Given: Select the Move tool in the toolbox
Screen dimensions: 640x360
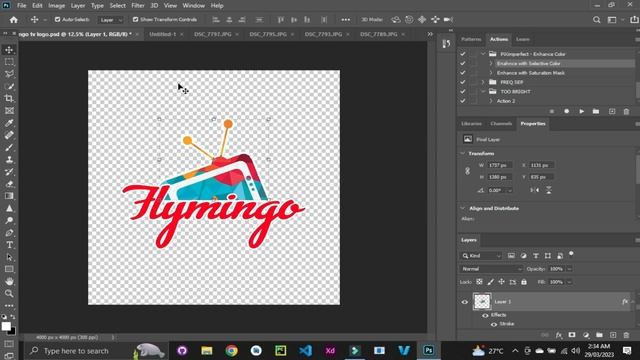Looking at the screenshot, I should (9, 50).
